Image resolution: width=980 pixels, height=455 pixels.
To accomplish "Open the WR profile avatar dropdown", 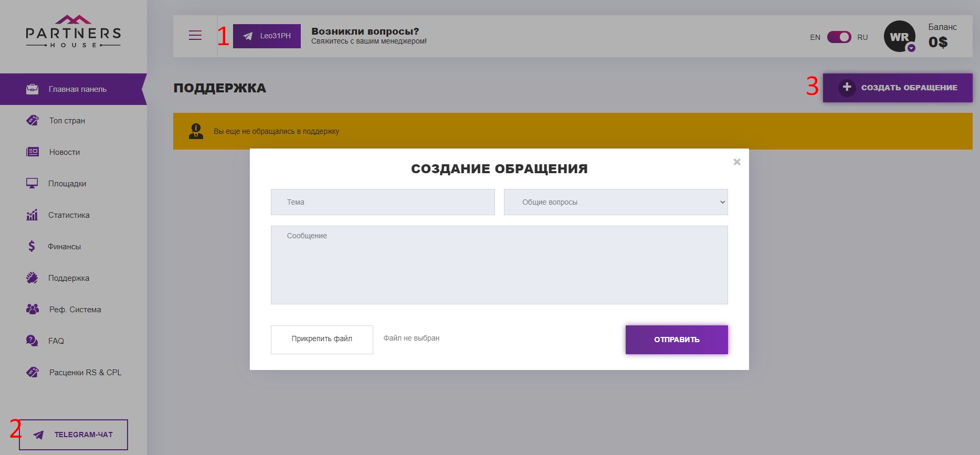I will point(900,37).
